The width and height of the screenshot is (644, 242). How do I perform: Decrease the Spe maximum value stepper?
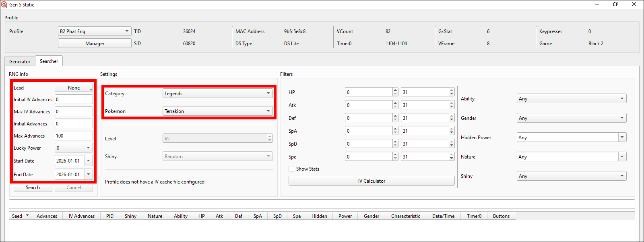tap(452, 159)
